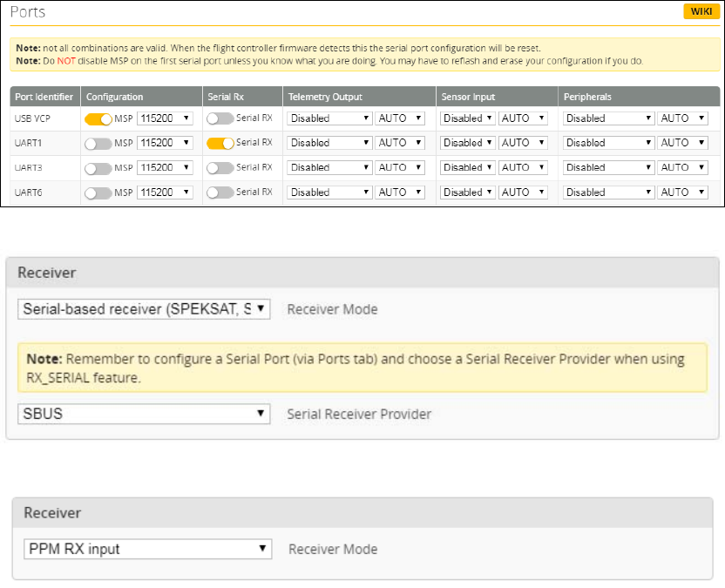The height and width of the screenshot is (588, 725).
Task: Open the PPM RX input Receiver Mode dropdown
Action: [x=145, y=549]
